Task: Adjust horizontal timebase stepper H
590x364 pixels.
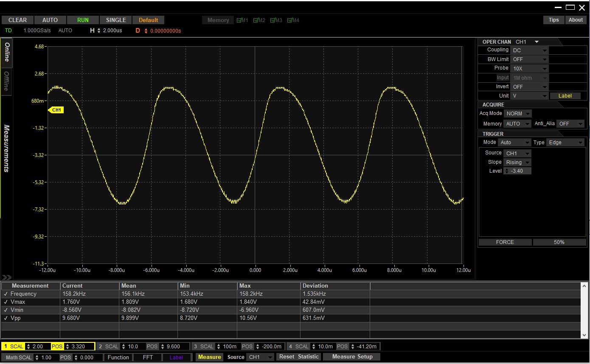Action: pyautogui.click(x=99, y=31)
